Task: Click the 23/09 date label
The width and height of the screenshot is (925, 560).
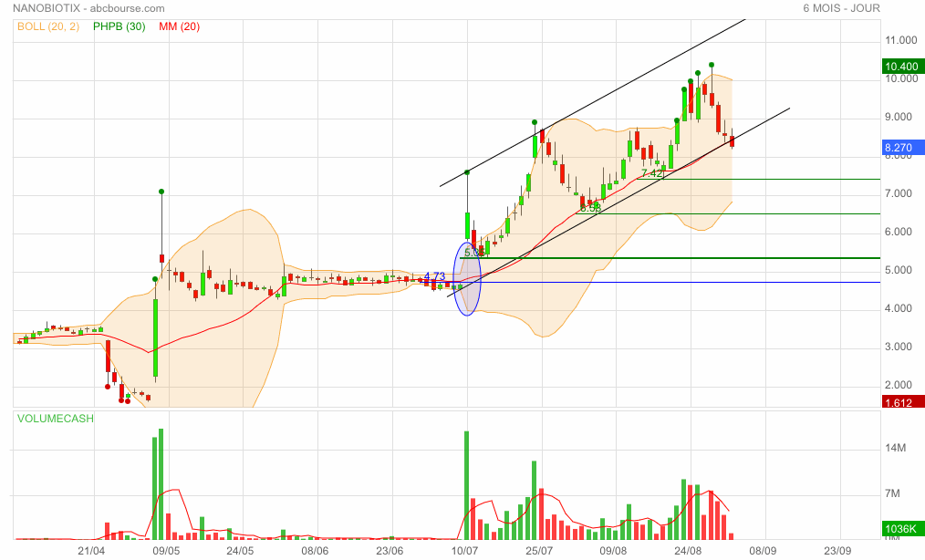Action: 837,551
